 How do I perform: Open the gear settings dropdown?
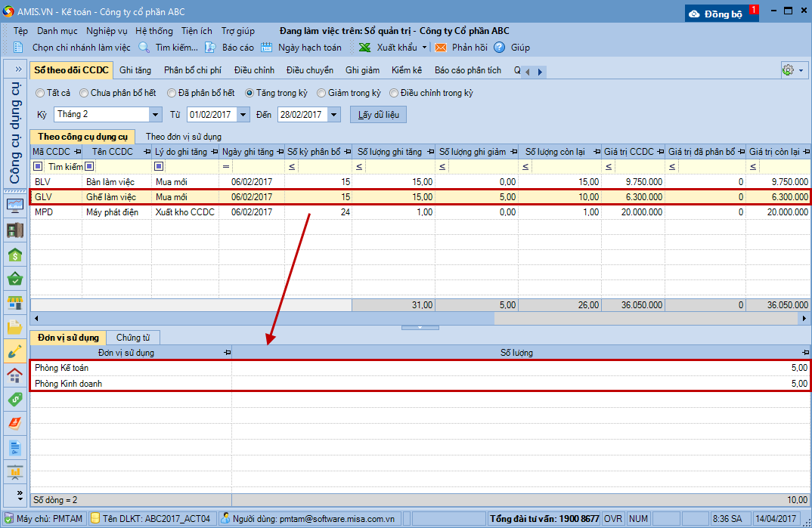point(792,70)
